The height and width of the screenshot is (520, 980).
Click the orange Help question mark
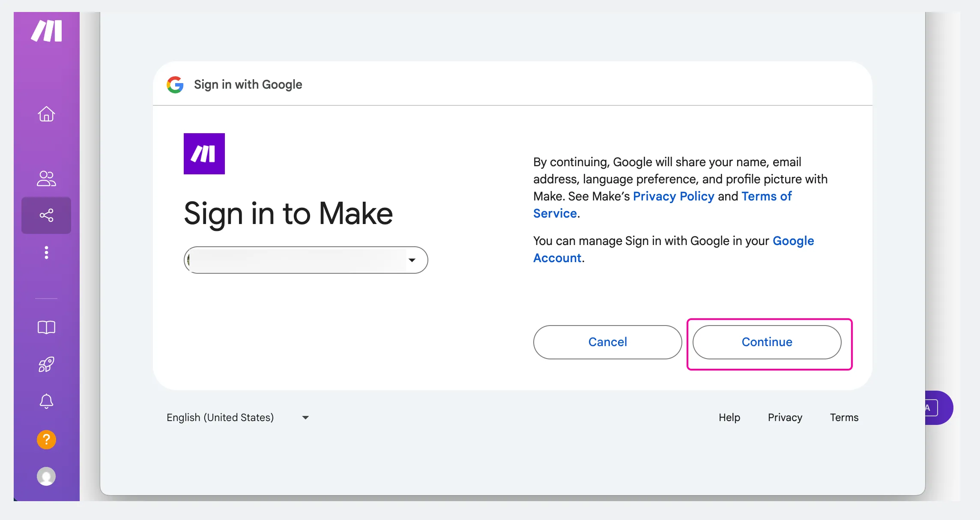pos(46,439)
